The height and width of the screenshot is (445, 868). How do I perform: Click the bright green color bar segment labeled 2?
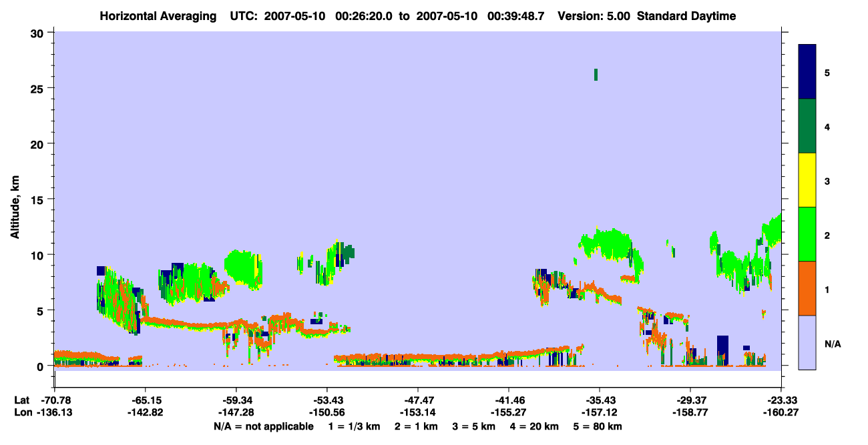point(807,234)
